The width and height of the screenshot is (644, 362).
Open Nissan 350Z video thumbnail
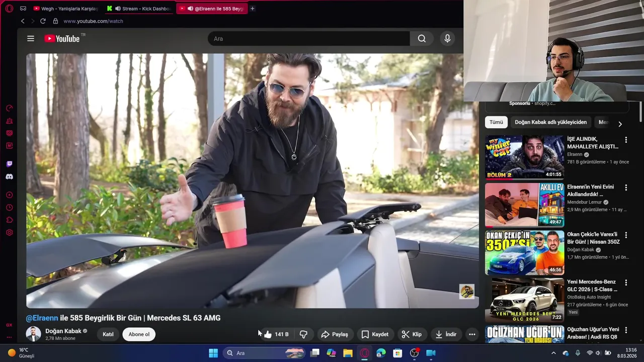[524, 252]
